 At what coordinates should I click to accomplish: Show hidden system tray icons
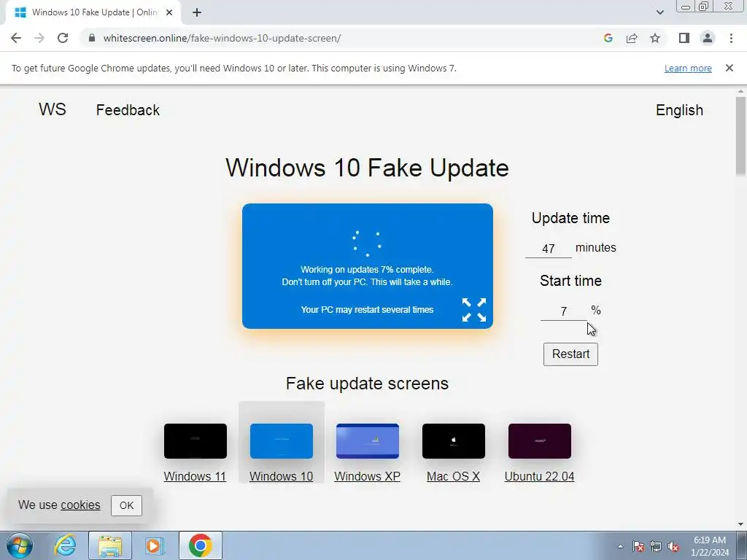coord(620,546)
